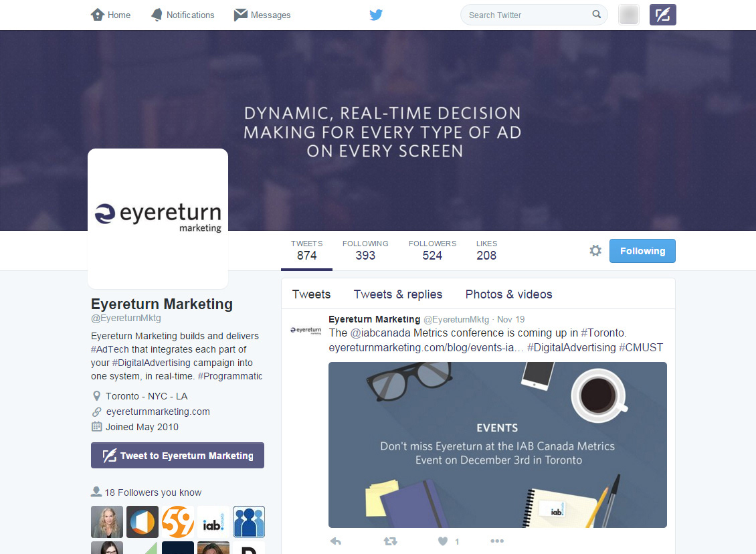This screenshot has width=756, height=554.
Task: Click the Toronto - NYC - LA location text
Action: pyautogui.click(x=147, y=396)
